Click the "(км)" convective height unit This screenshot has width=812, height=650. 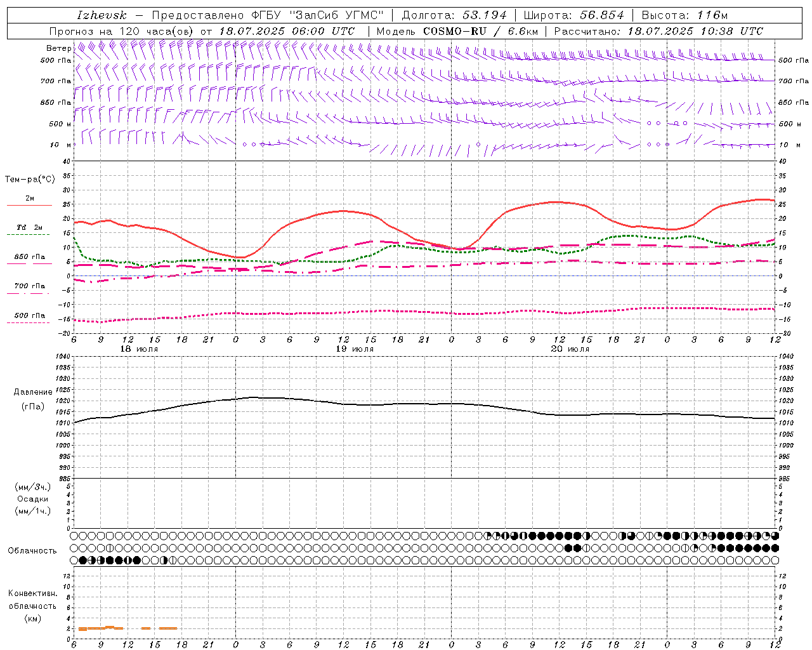pyautogui.click(x=33, y=618)
